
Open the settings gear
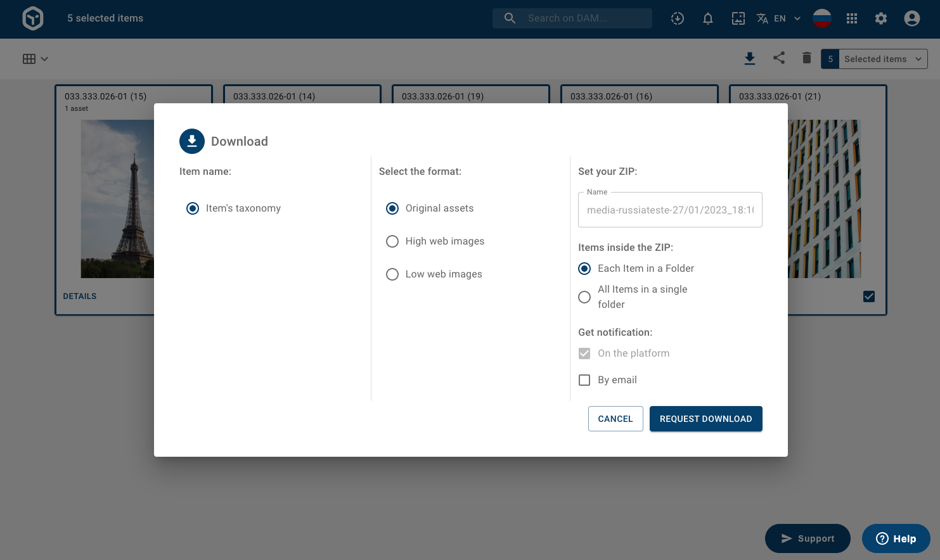[x=881, y=18]
